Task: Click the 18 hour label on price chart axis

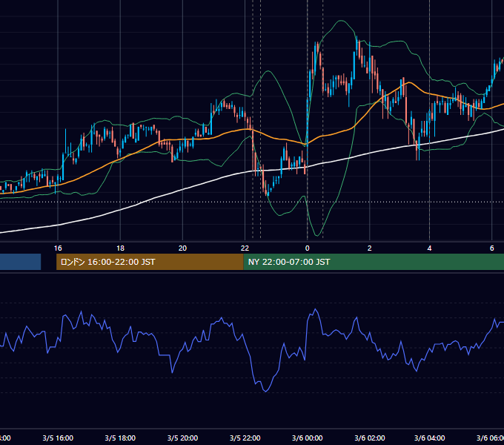Action: [120, 248]
